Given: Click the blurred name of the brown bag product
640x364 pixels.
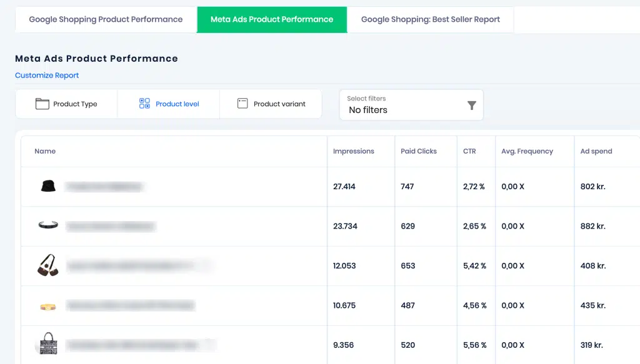Looking at the screenshot, I should coord(139,266).
